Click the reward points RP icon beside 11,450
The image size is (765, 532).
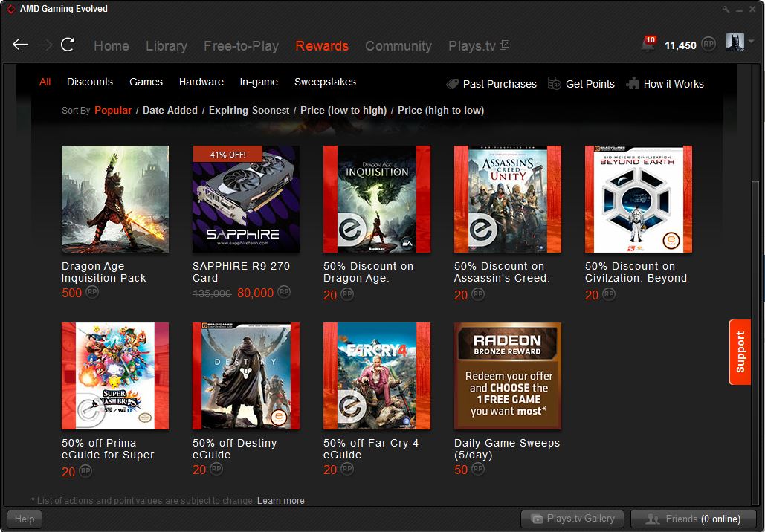click(x=708, y=45)
